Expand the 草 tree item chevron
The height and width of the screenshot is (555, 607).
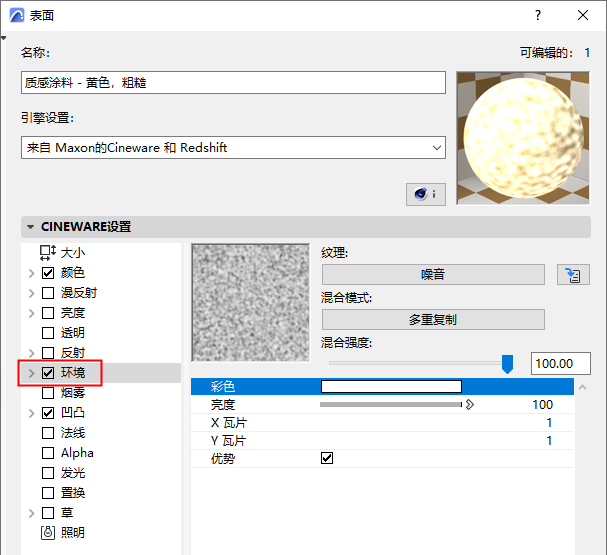tap(32, 514)
